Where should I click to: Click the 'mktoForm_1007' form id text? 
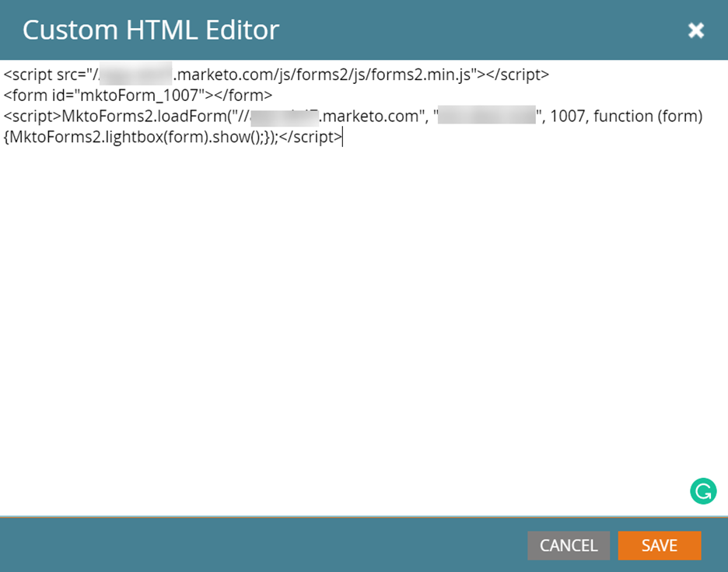point(139,96)
